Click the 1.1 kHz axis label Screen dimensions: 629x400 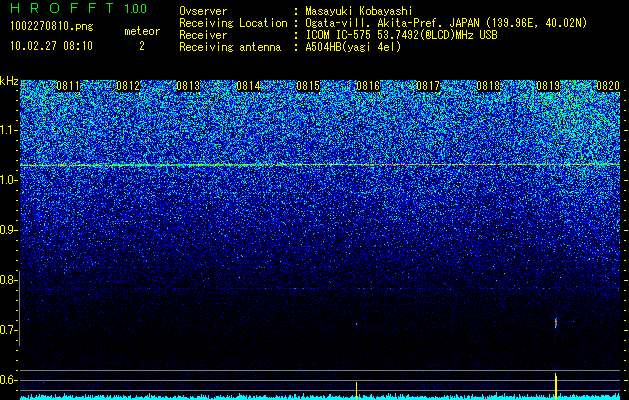click(8, 130)
